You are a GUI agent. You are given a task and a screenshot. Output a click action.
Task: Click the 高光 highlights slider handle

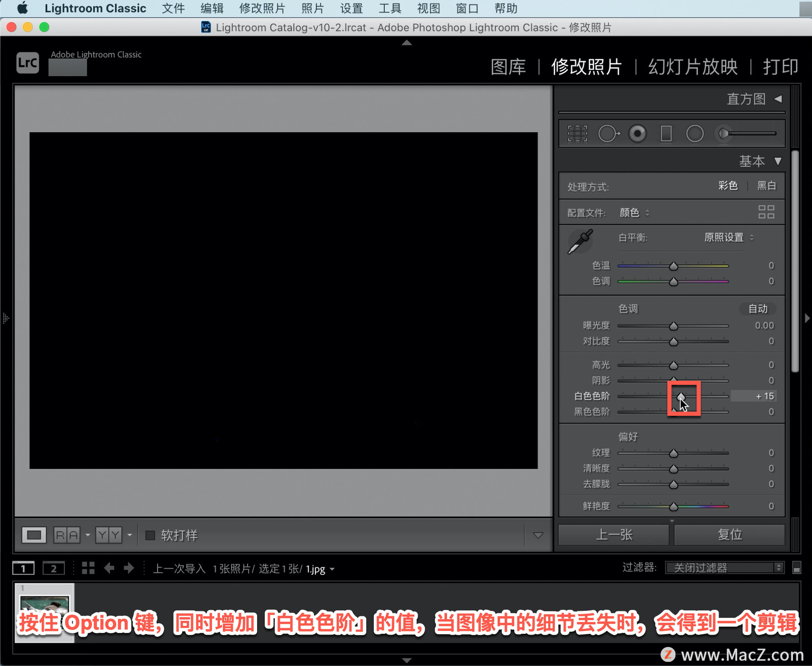tap(673, 365)
